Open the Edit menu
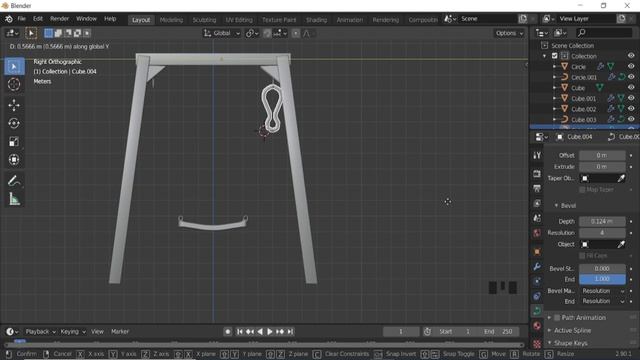 [38, 19]
